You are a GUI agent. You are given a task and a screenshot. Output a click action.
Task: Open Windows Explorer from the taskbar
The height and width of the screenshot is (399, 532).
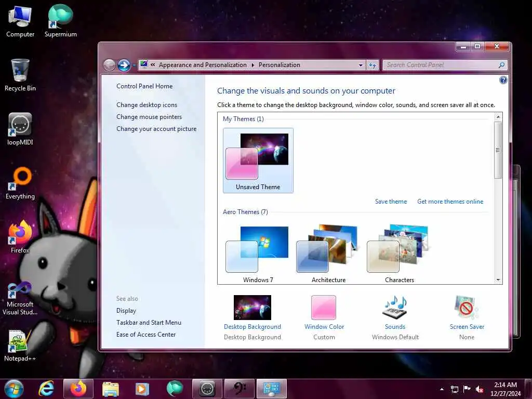(110, 389)
